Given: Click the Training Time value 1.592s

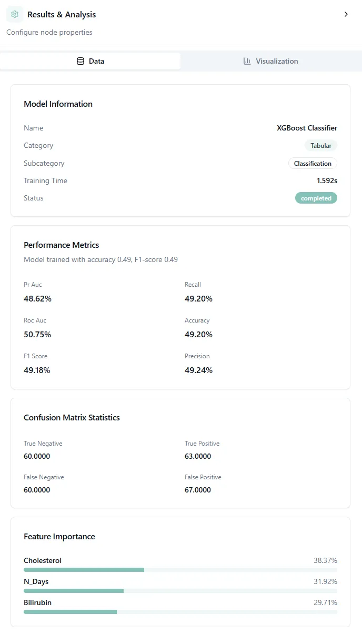Looking at the screenshot, I should 327,180.
